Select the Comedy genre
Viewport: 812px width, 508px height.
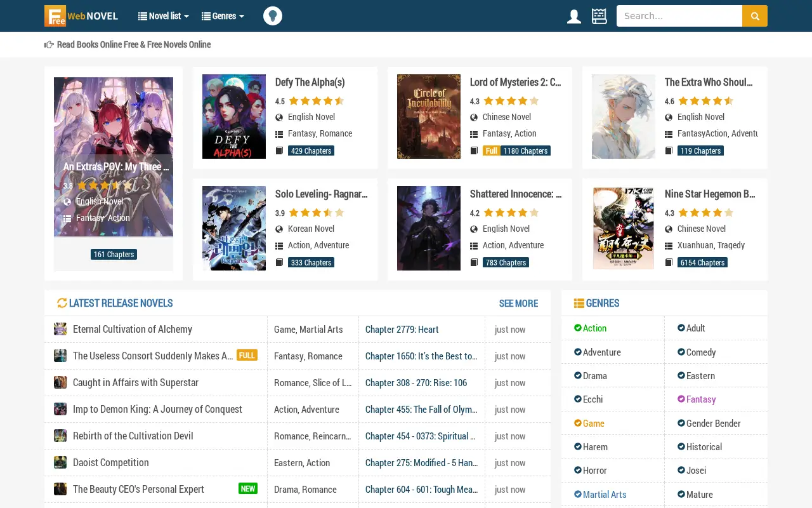(x=697, y=352)
